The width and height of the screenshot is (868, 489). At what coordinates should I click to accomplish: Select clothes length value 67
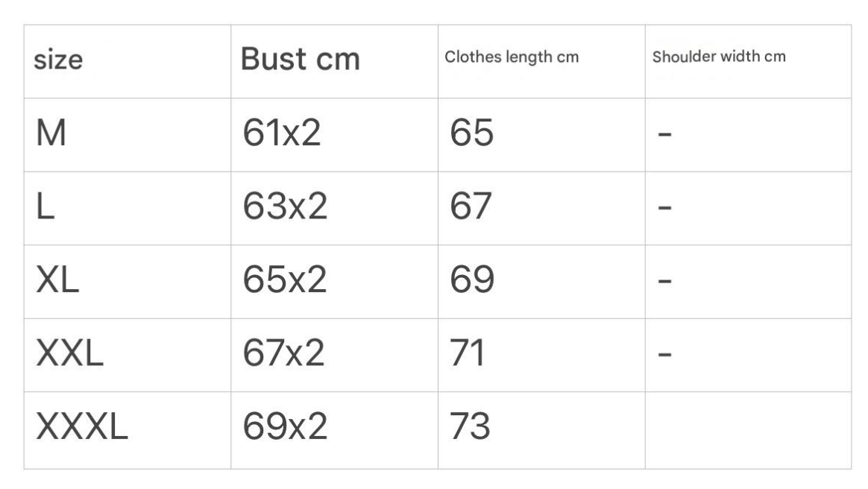pyautogui.click(x=471, y=207)
